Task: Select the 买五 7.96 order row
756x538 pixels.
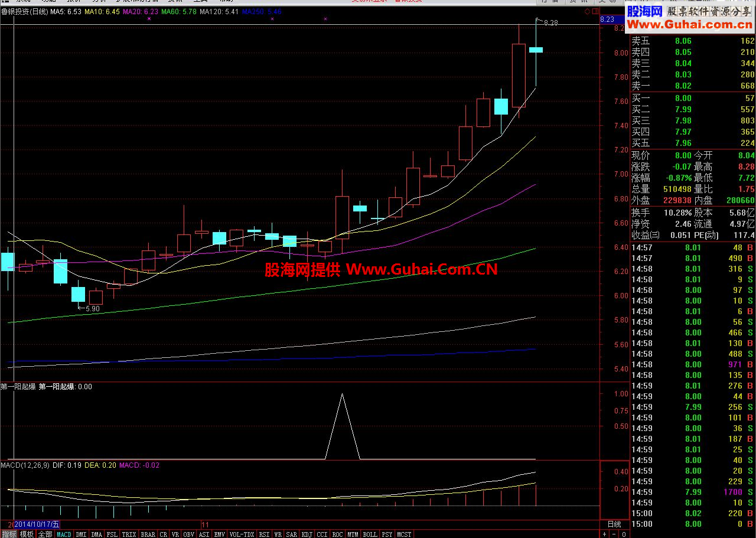Action: coord(692,143)
